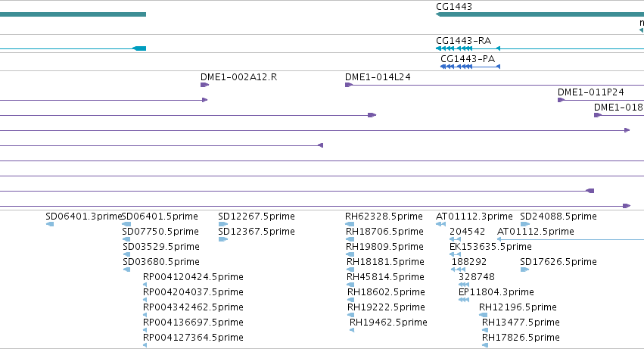Select the SD07750.5prime arrow glyph

[126, 239]
